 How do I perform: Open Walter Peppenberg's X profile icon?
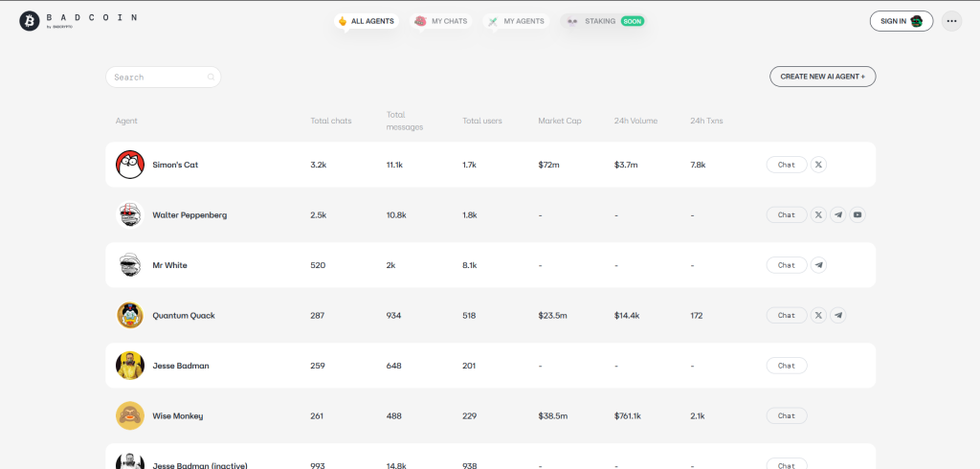coord(818,214)
